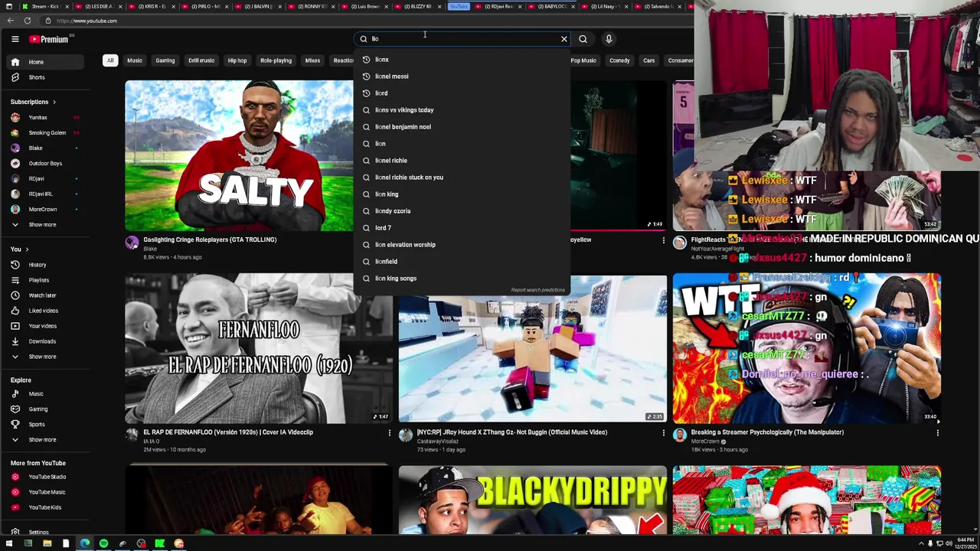Open more options for El Rap de Fernanfloo video
Viewport: 980px width, 551px height.
pyautogui.click(x=389, y=433)
